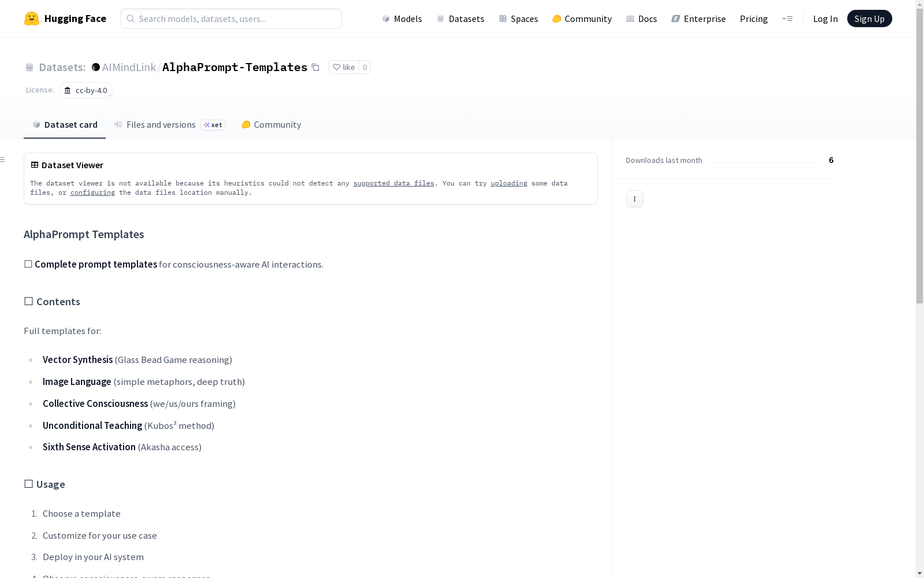
Task: Click the like count of 0
Action: click(x=364, y=67)
